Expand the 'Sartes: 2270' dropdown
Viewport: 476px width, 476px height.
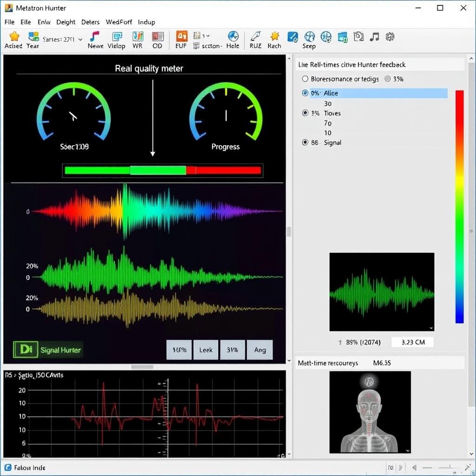click(x=80, y=40)
